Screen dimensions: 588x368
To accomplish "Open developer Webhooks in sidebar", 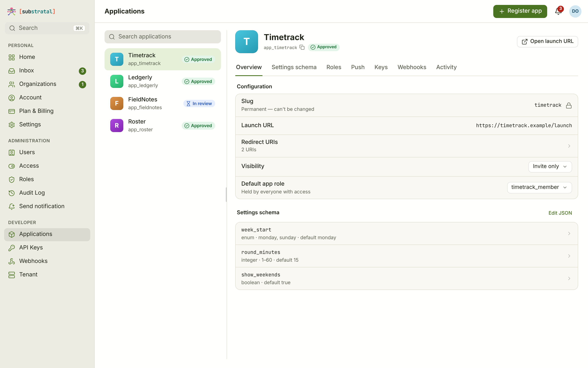I will pyautogui.click(x=47, y=261).
